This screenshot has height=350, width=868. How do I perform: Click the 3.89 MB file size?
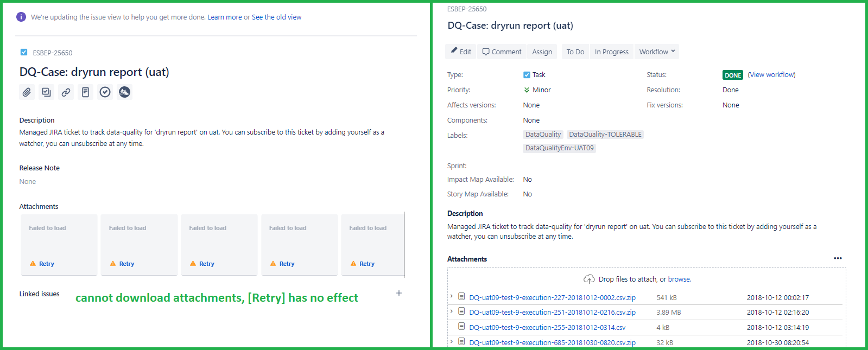tap(669, 312)
